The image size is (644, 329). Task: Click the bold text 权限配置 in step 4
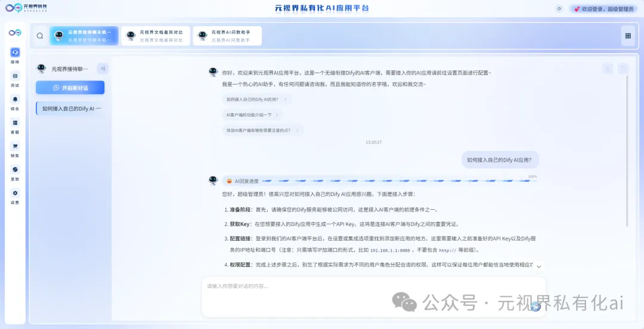coord(241,265)
